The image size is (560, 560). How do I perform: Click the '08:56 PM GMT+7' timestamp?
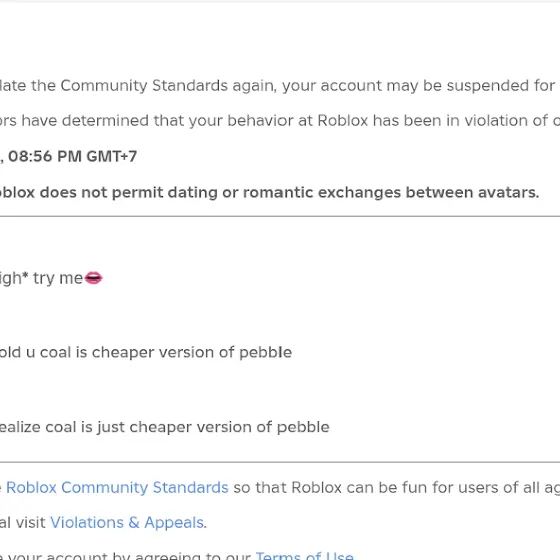click(72, 156)
